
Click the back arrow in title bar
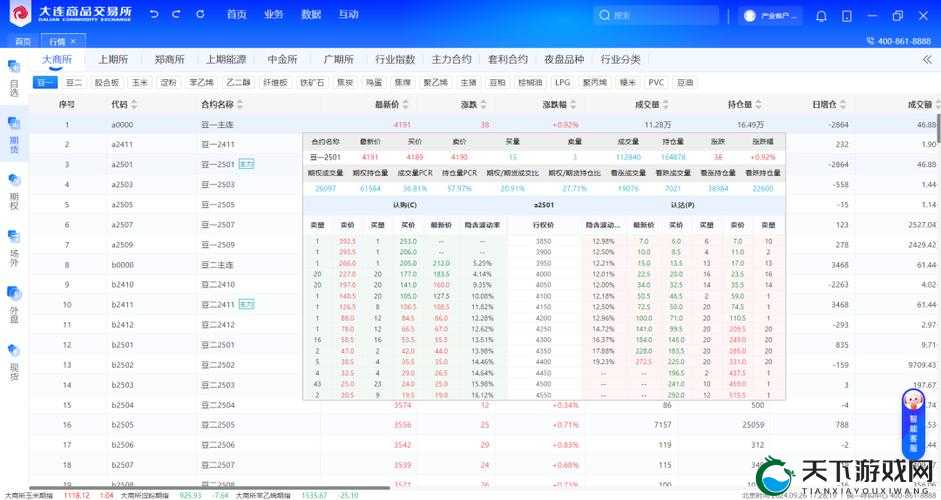[154, 14]
